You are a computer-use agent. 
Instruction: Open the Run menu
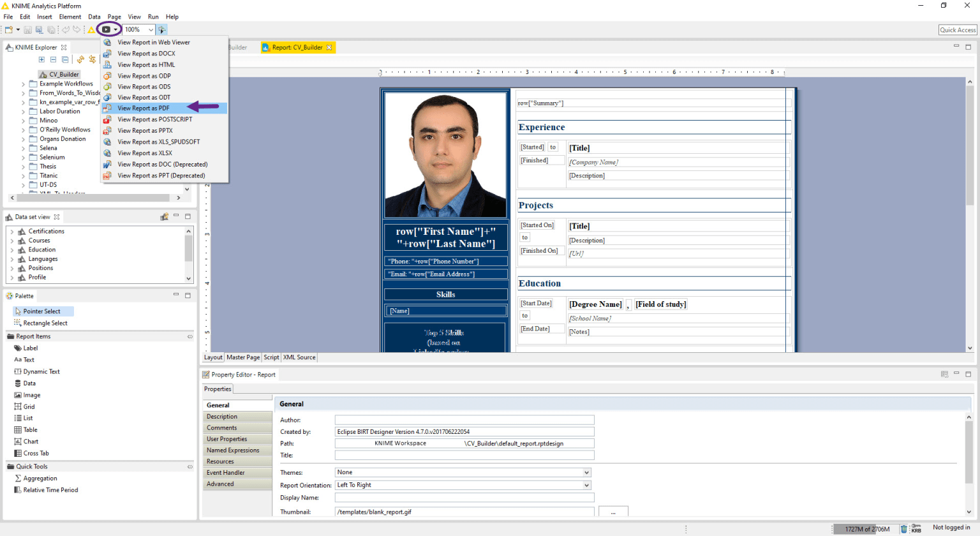pyautogui.click(x=153, y=17)
